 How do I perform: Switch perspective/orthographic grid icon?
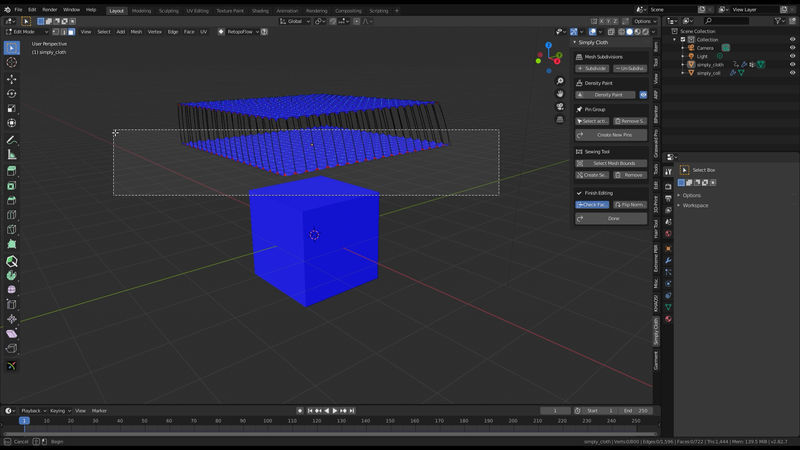click(x=560, y=119)
